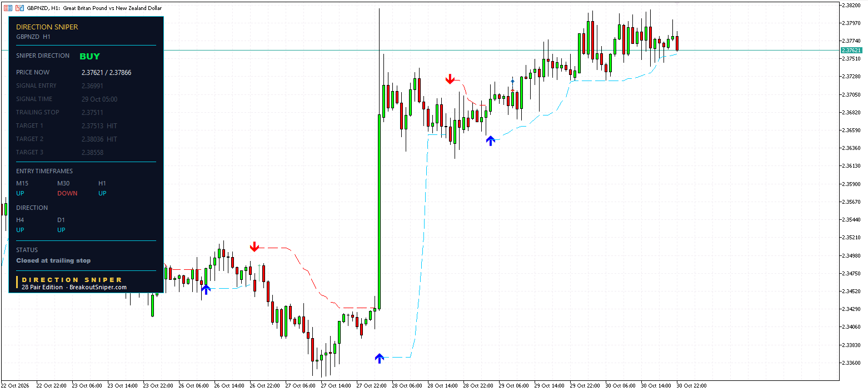868x392 pixels.
Task: Click the red DOWN status under M30
Action: tap(67, 193)
